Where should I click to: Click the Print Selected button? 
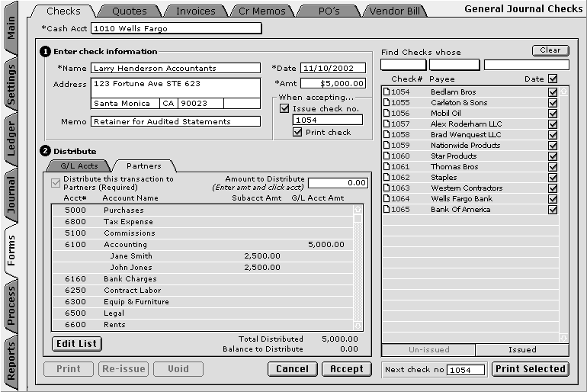click(x=531, y=369)
